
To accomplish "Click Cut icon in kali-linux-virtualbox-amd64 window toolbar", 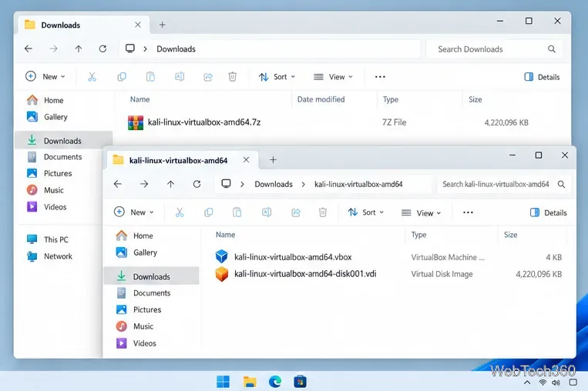I will (180, 212).
